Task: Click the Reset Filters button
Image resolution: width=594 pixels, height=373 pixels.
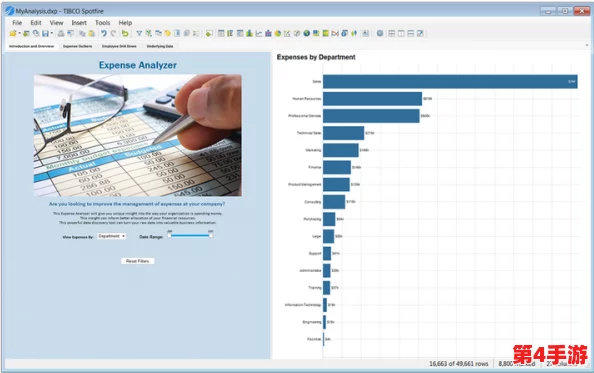Action: 138,261
